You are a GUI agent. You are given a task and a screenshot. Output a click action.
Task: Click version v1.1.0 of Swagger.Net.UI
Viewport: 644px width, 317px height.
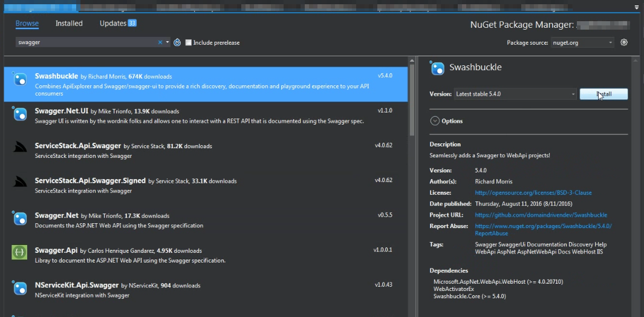click(x=385, y=111)
